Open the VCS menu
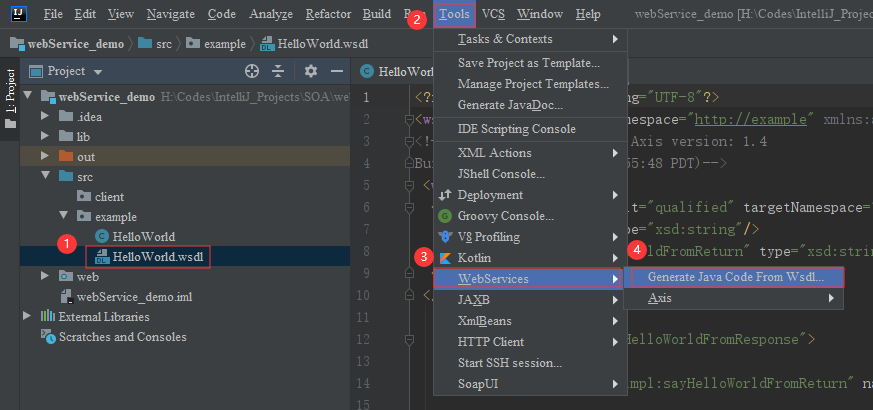 coord(493,14)
